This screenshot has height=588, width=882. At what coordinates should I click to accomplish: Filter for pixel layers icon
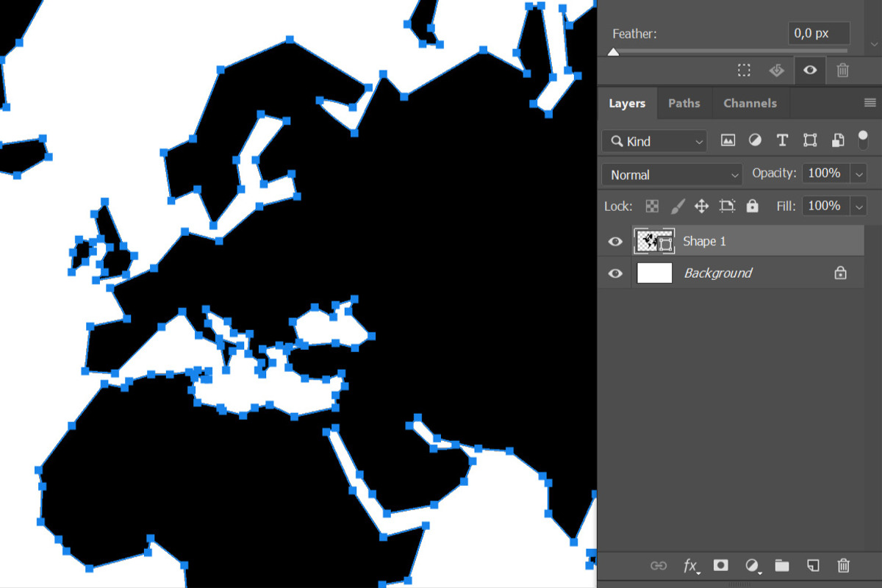[728, 140]
